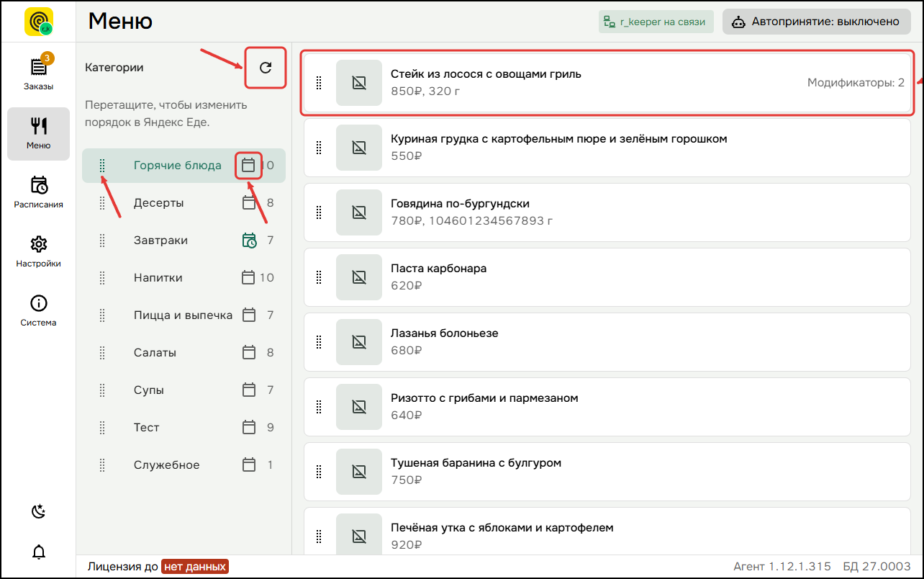Screen dimensions: 924x579
Task: Click the calendar icon for Супы
Action: pyautogui.click(x=249, y=390)
